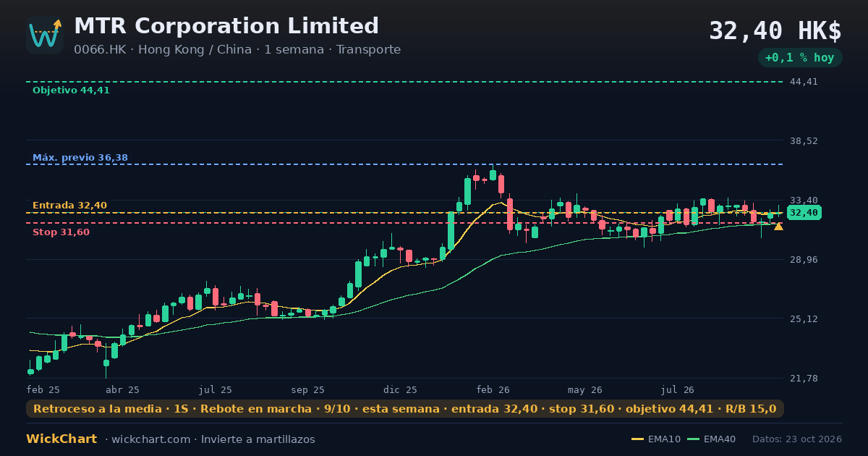Click the ticker subtitle 0066.HK Hong Kong

237,50
